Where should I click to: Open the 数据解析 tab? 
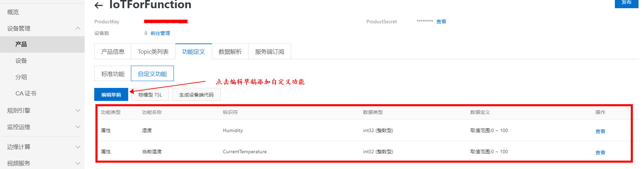click(x=230, y=52)
